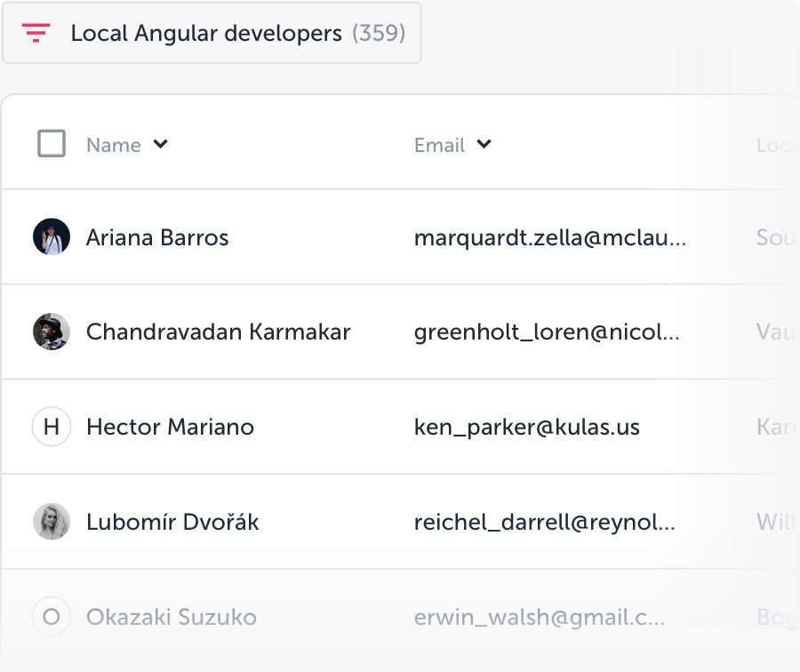Open the Email column sort dropdown
Viewport: 800px width, 672px height.
coord(485,145)
